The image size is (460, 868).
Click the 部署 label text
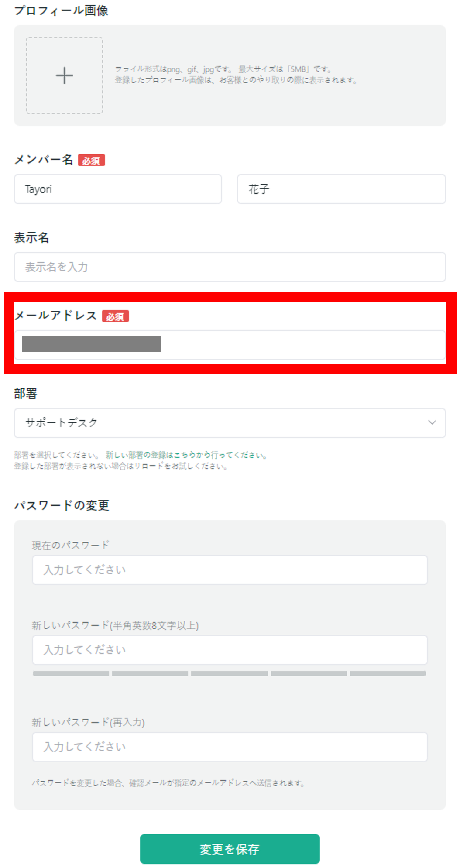point(26,394)
